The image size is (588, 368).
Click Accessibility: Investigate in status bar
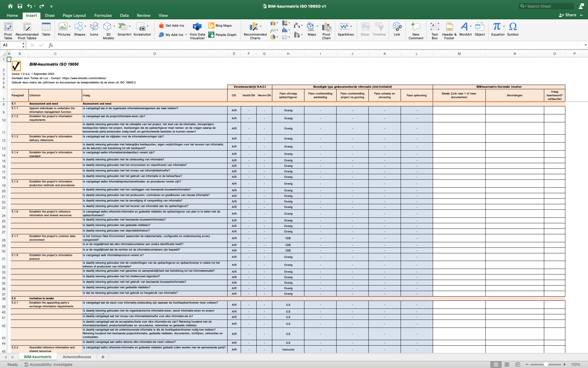pos(48,365)
